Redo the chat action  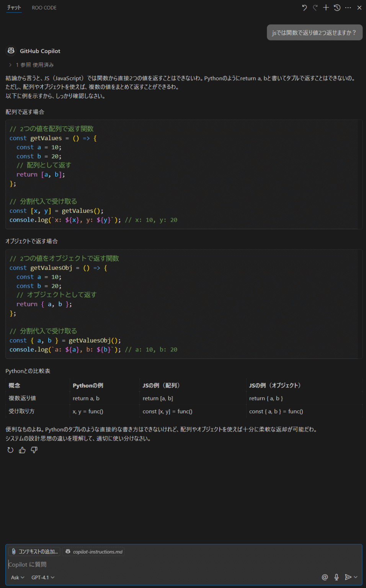tap(315, 7)
